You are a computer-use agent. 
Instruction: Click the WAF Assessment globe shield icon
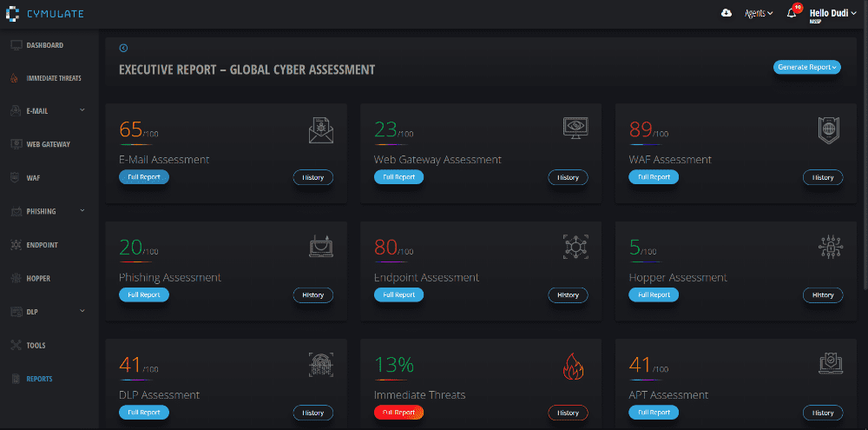click(829, 131)
